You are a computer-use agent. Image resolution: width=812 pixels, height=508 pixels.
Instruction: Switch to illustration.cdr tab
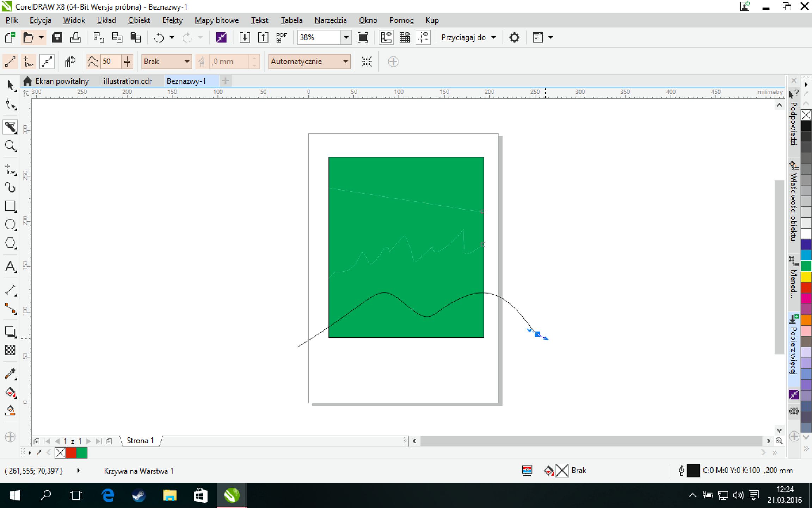coord(127,81)
